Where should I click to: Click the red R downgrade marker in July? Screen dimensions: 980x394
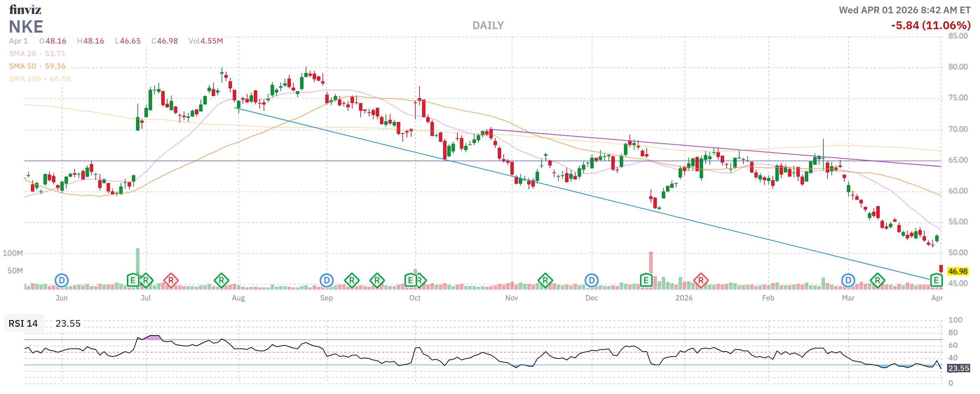[171, 281]
